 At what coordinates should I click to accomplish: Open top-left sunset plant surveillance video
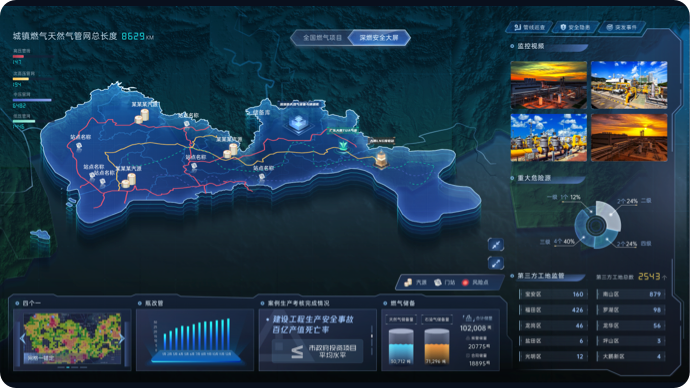[548, 85]
